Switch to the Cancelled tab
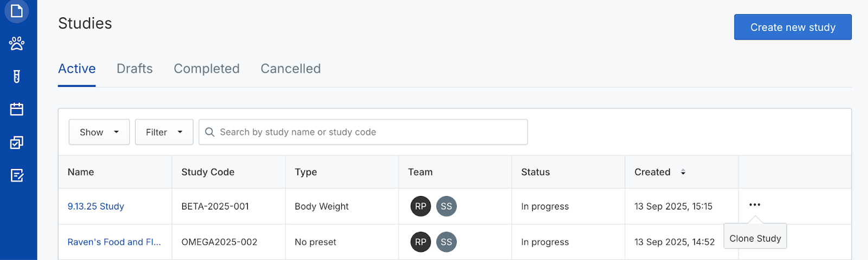The width and height of the screenshot is (868, 260). pyautogui.click(x=291, y=69)
